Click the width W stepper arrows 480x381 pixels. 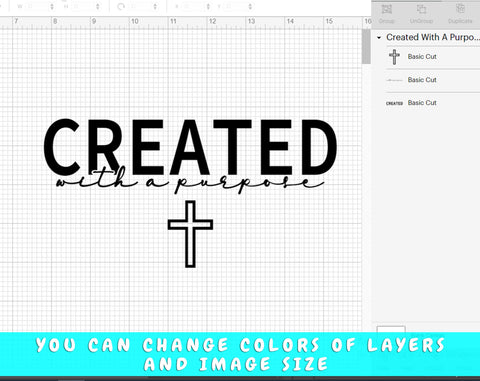52,6
